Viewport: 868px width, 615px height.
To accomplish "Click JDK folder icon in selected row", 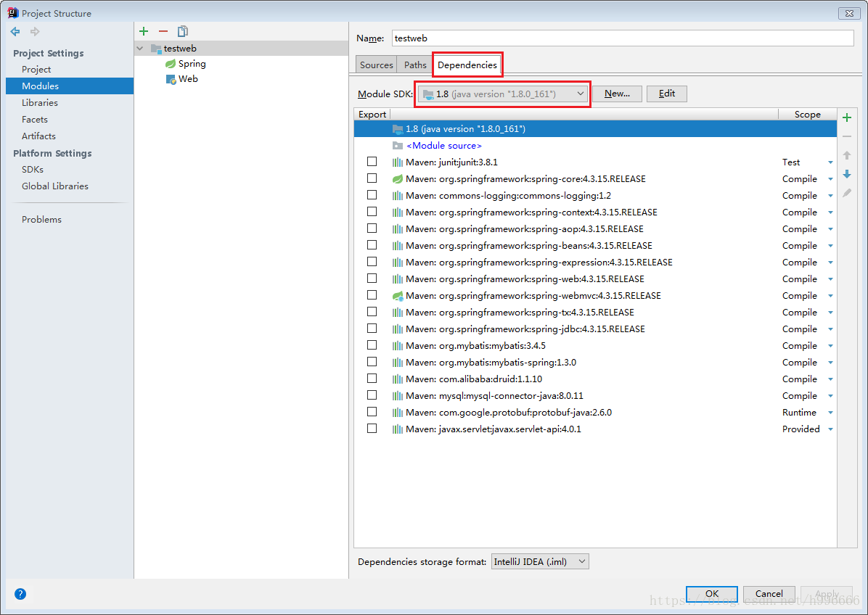I will (x=398, y=129).
